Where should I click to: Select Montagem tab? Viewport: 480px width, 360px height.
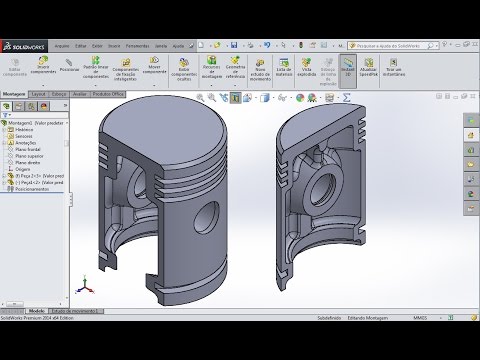tap(14, 94)
